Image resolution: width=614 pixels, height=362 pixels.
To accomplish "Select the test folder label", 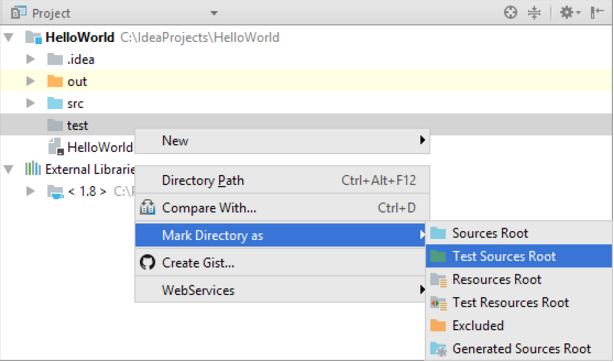I will tap(78, 125).
